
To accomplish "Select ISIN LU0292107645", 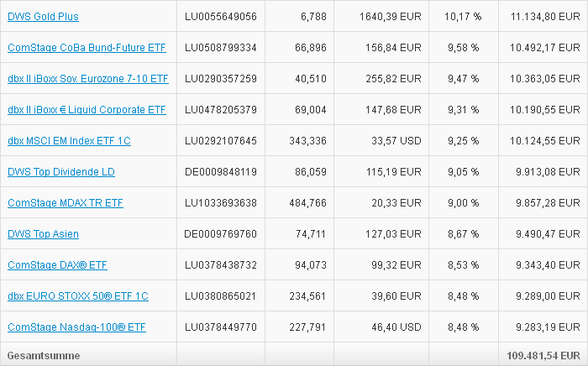I will point(221,141).
